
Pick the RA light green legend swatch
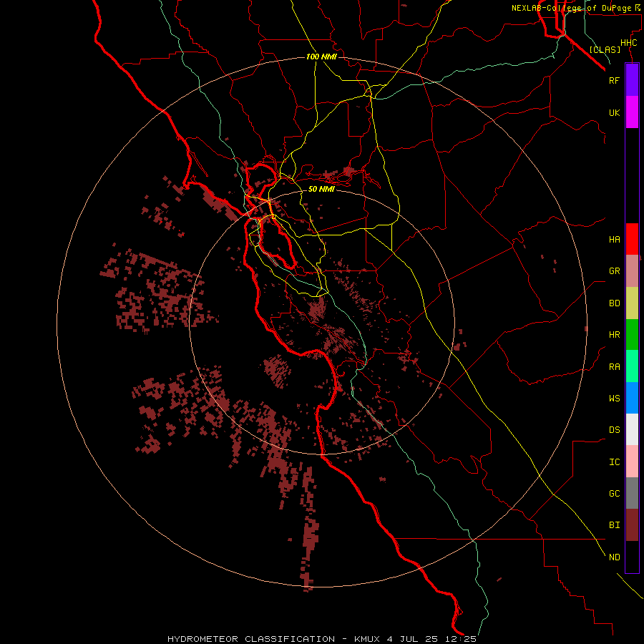[x=632, y=366]
